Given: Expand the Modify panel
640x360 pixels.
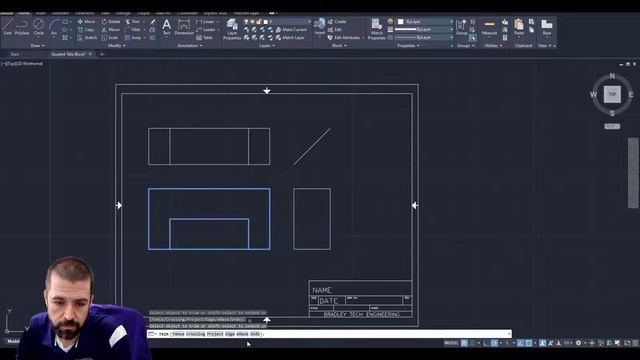Looking at the screenshot, I should [x=116, y=46].
